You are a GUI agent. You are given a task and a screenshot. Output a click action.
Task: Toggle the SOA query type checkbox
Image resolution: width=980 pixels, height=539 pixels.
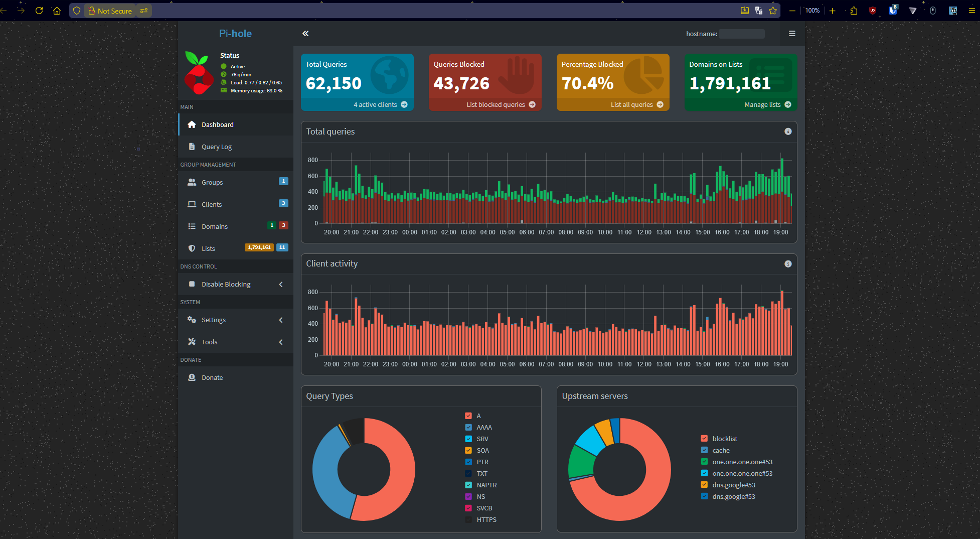tap(467, 450)
